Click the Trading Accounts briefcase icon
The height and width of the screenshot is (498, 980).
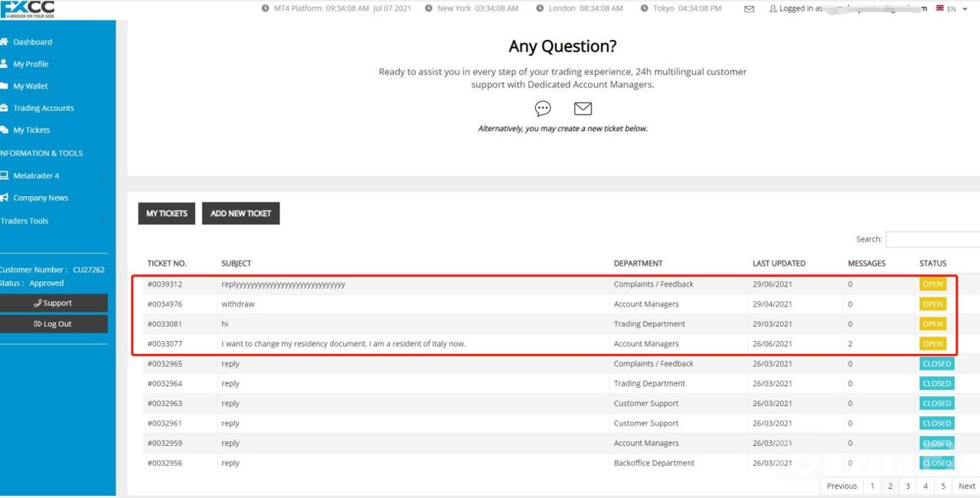point(4,108)
